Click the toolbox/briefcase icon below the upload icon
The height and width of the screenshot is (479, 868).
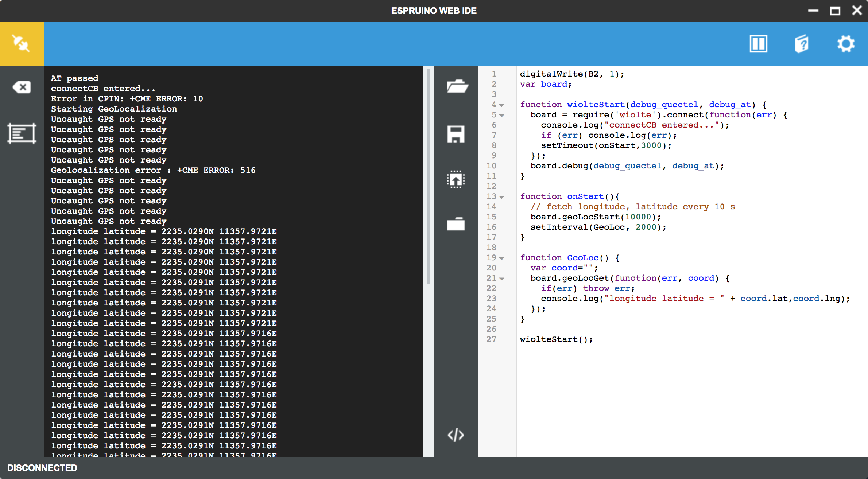point(456,224)
